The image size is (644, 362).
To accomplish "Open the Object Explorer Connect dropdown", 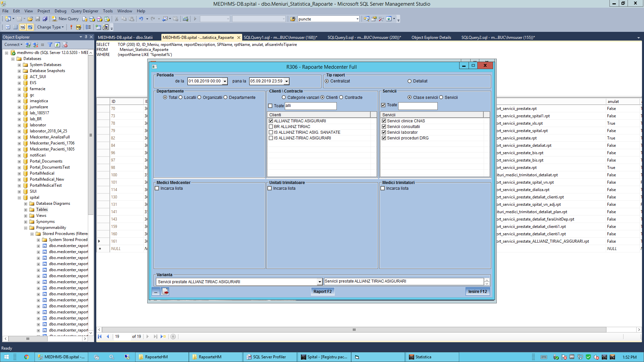I will tap(13, 45).
